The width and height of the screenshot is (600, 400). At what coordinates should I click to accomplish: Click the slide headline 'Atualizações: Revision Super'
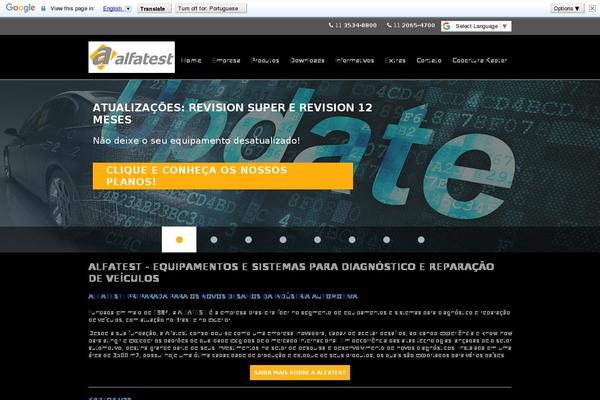232,113
